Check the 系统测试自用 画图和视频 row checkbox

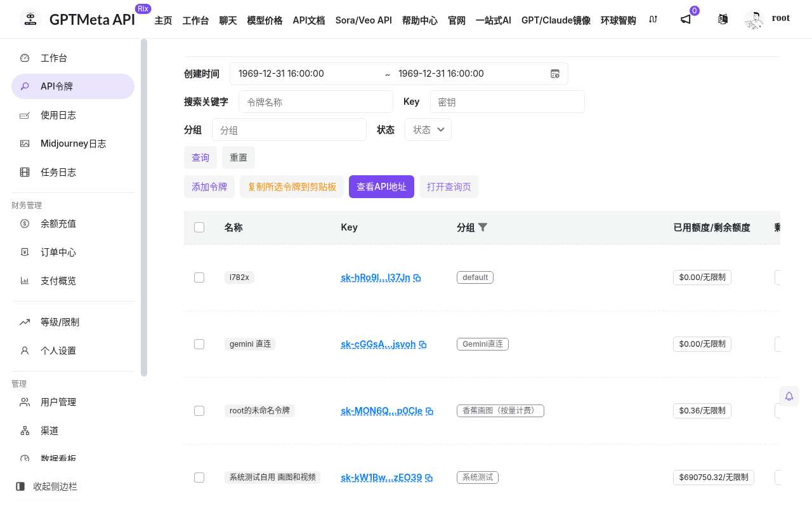point(199,478)
